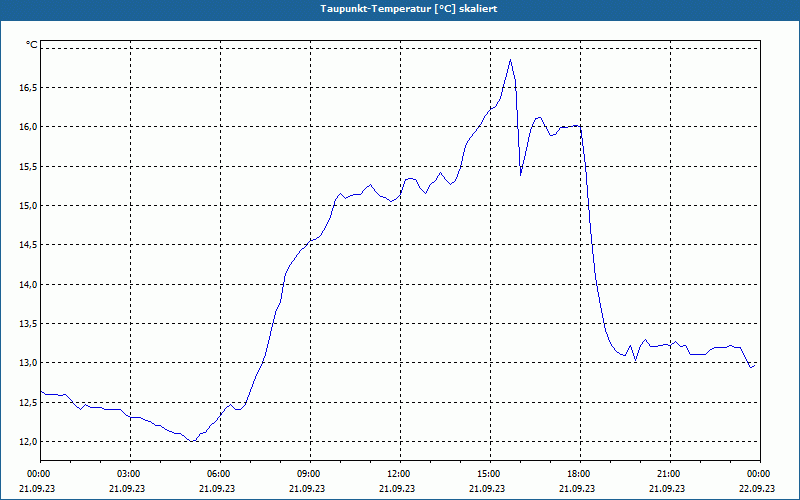Screen dimensions: 800x500
Task: Click the 16,0 y-axis label
Action: [x=29, y=127]
